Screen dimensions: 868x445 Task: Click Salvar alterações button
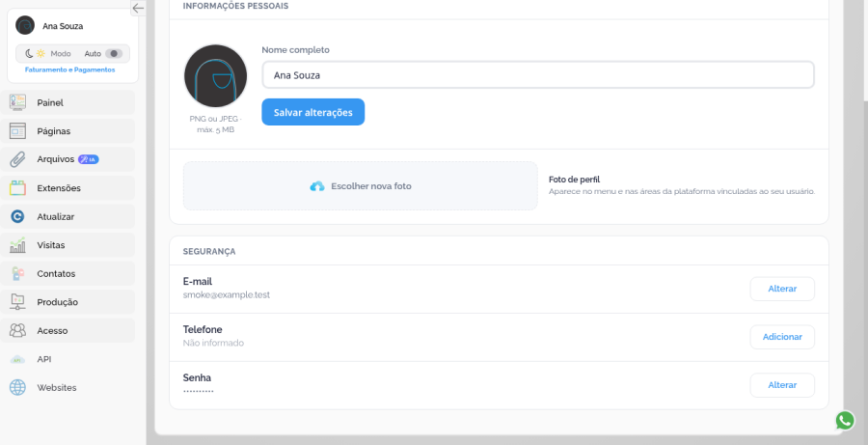point(312,112)
